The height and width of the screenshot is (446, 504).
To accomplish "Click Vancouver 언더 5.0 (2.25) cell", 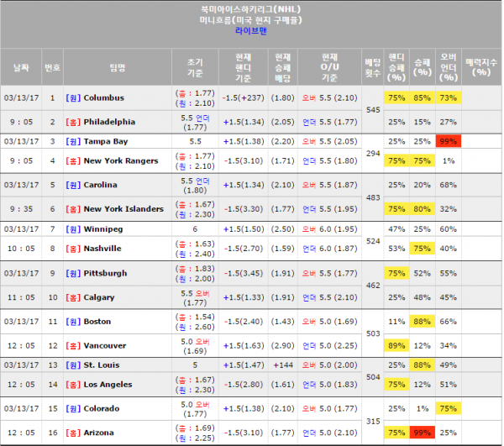I will click(329, 345).
